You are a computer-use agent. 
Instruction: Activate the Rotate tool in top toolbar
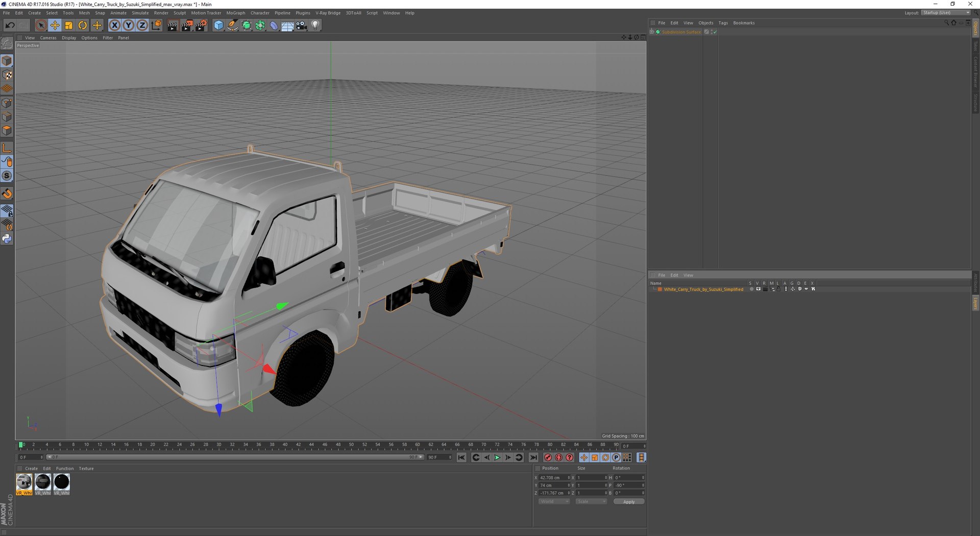point(82,25)
